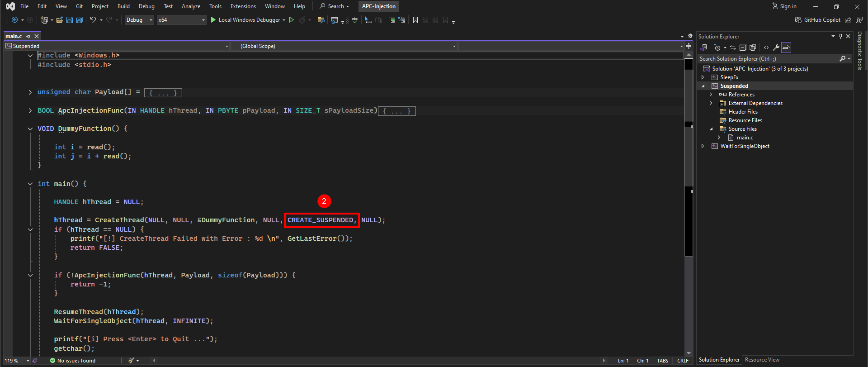Viewport: 868px width, 367px height.
Task: Open Properties wrench icon in Solution Explorer
Action: pos(776,48)
